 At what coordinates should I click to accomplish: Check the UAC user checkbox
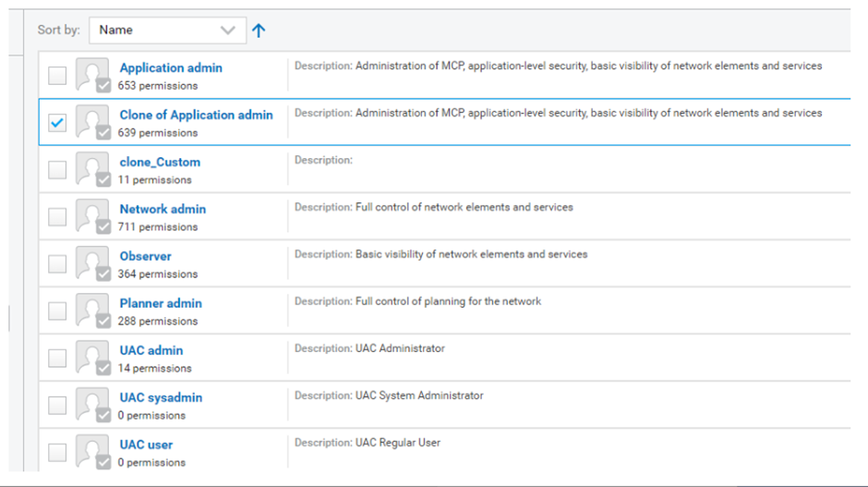tap(57, 452)
